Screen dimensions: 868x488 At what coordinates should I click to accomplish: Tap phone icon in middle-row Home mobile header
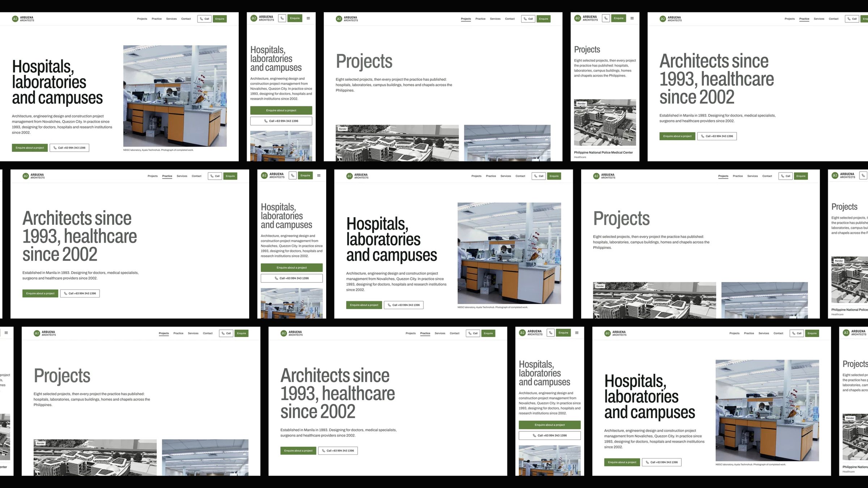[293, 175]
